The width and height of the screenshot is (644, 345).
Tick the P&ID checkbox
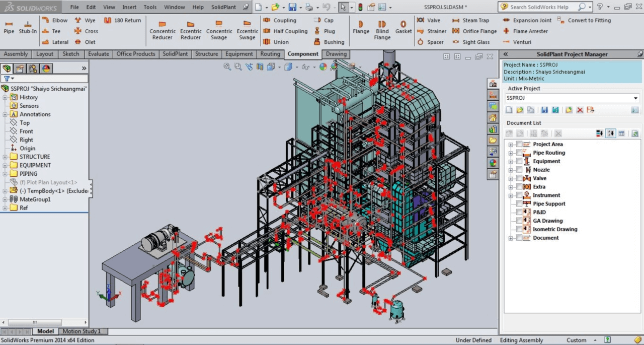pos(519,212)
